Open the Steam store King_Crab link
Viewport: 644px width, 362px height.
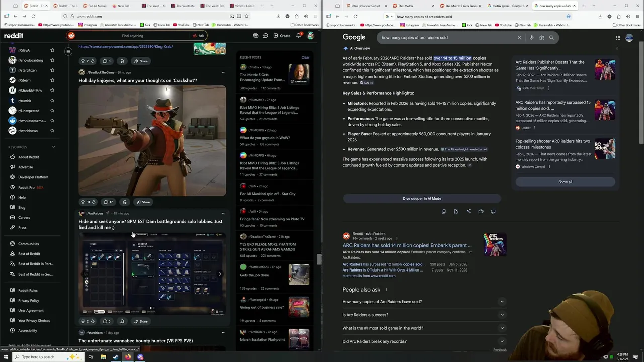pyautogui.click(x=126, y=46)
